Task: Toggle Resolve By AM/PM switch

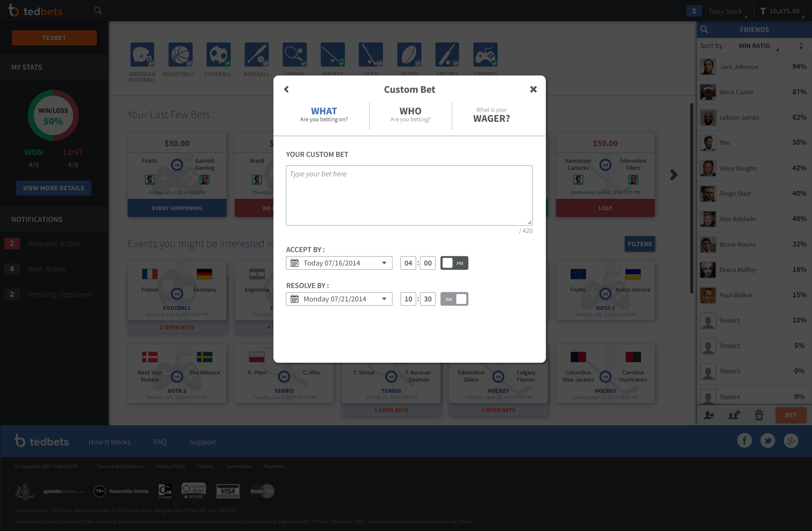Action: click(454, 299)
